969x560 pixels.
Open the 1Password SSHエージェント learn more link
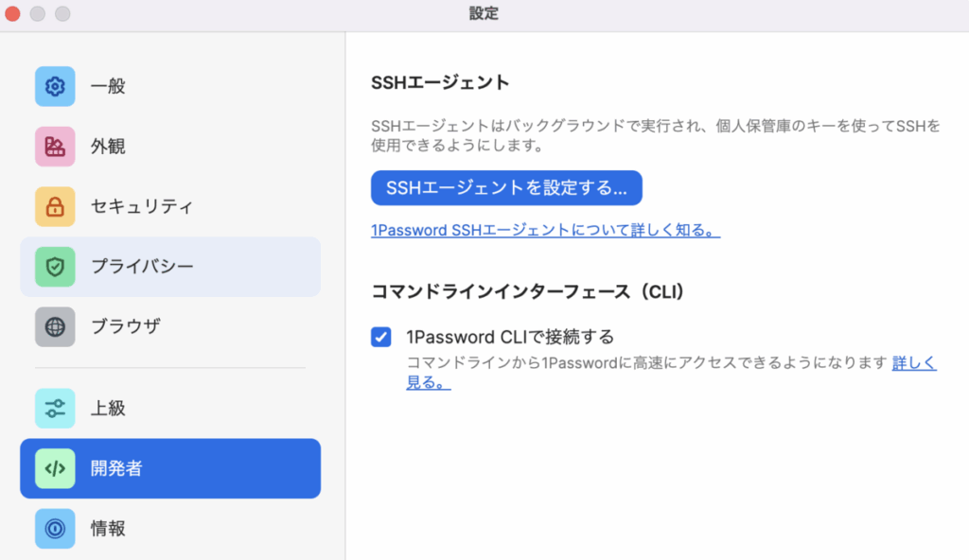(x=545, y=230)
